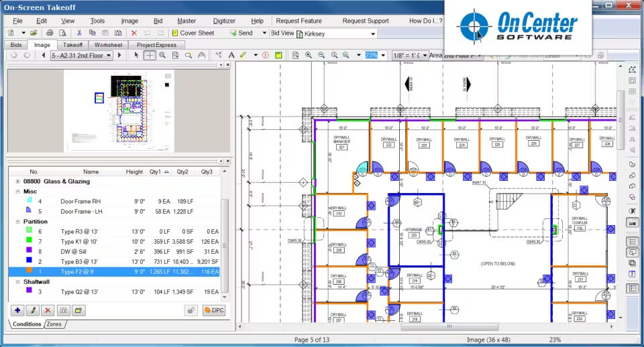Collapse the Shaftwall group
The width and height of the screenshot is (644, 347).
17,282
